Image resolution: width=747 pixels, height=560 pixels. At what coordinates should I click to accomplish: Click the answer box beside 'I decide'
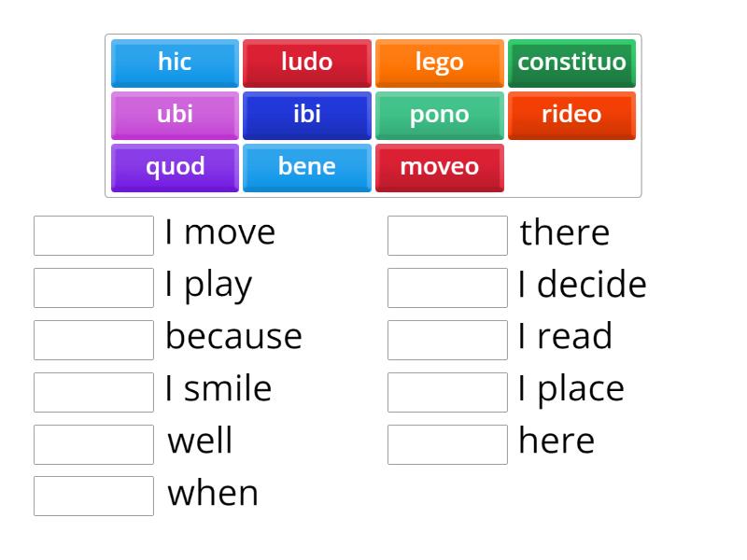pos(447,287)
